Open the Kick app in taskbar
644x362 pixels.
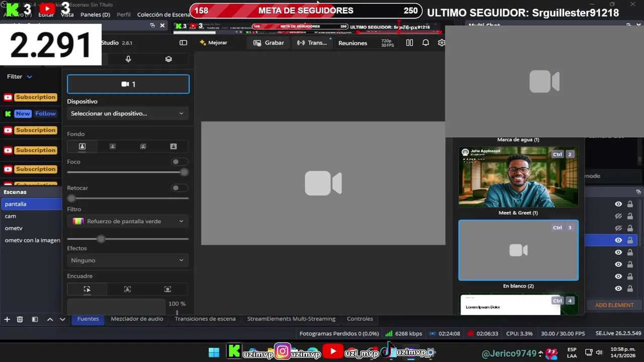[233, 352]
